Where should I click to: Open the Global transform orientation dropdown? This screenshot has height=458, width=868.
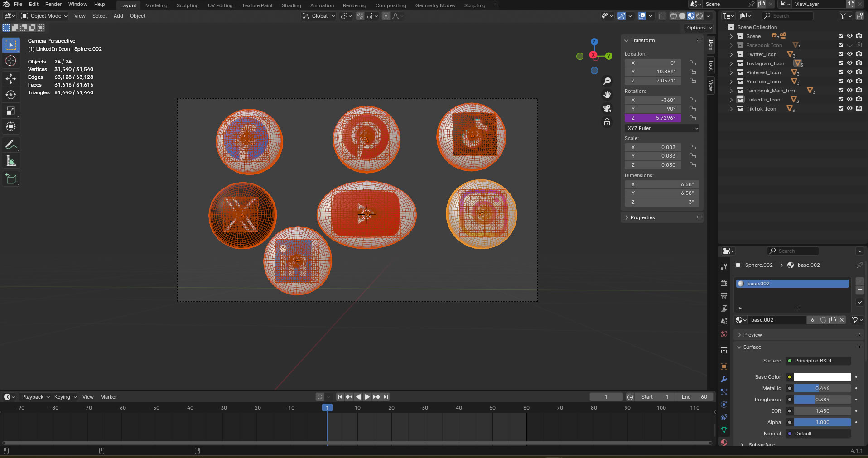point(319,16)
